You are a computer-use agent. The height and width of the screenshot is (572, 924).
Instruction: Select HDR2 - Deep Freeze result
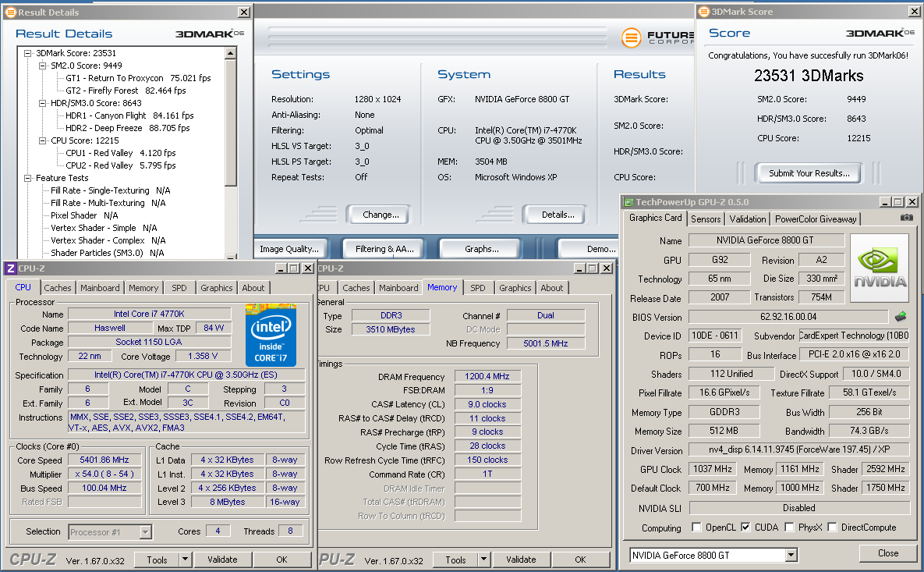pos(127,128)
